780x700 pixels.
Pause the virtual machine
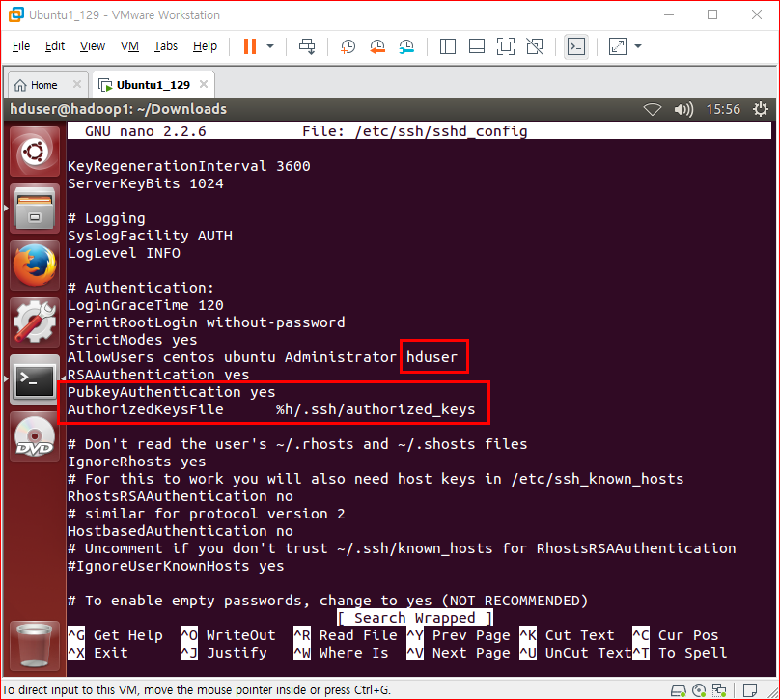pyautogui.click(x=250, y=46)
